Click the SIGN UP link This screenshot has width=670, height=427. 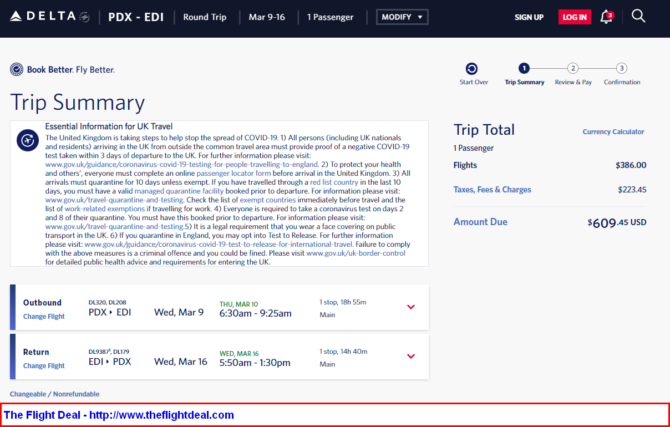pos(529,17)
